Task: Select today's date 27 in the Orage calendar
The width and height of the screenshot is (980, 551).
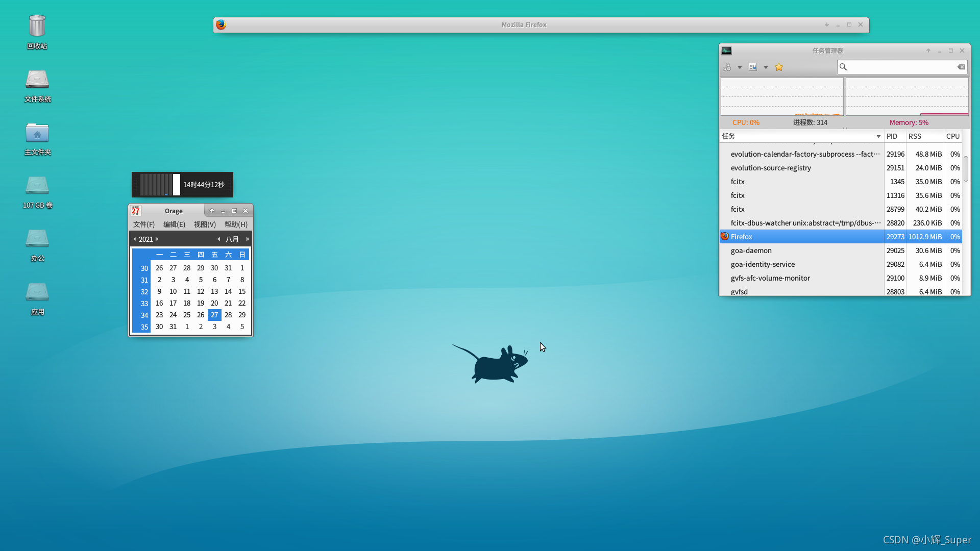Action: click(x=214, y=315)
